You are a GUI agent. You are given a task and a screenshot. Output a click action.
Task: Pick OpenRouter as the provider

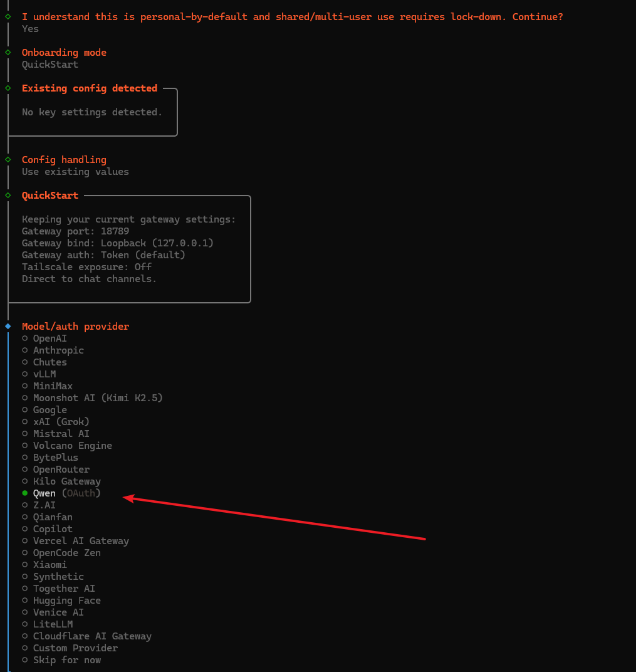tap(56, 470)
